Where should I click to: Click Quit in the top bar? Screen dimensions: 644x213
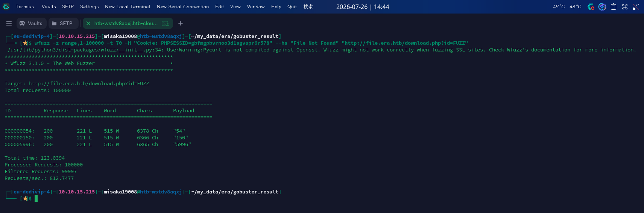click(292, 7)
